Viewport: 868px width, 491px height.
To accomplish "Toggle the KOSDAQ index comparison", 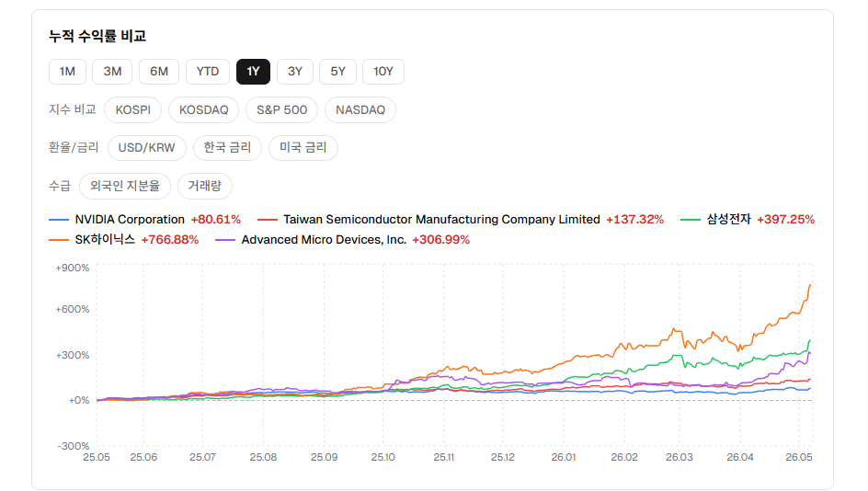I will coord(204,109).
